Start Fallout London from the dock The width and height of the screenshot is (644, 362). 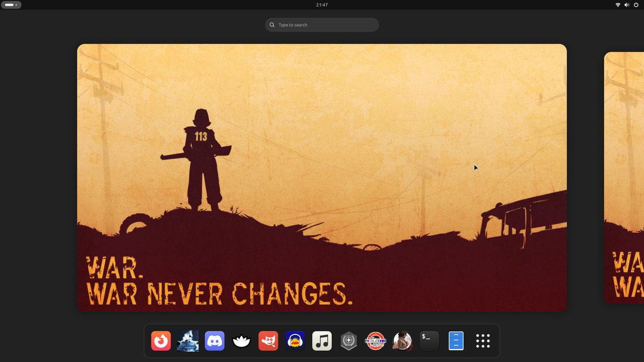[x=375, y=341]
